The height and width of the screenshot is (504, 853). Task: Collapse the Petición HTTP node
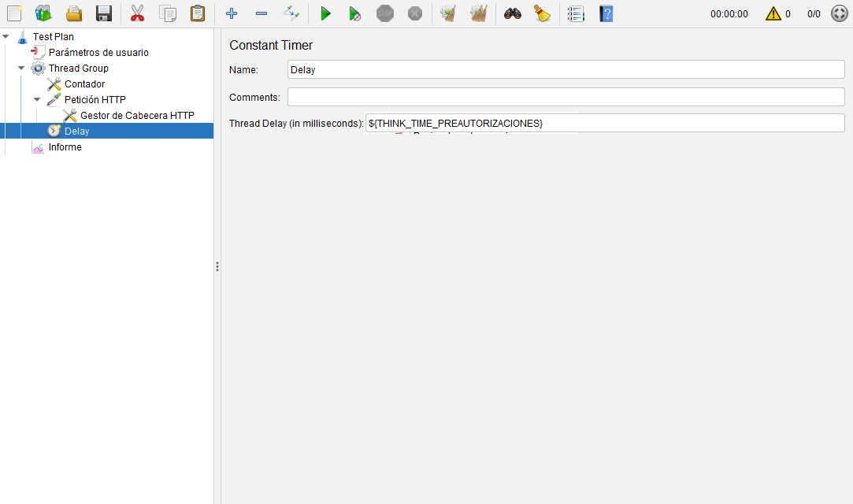(x=37, y=99)
